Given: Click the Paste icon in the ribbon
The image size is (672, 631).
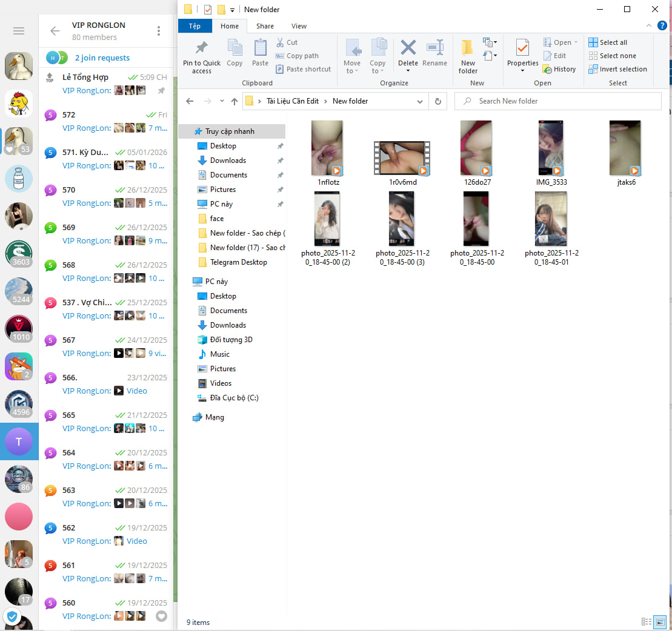Looking at the screenshot, I should point(260,48).
